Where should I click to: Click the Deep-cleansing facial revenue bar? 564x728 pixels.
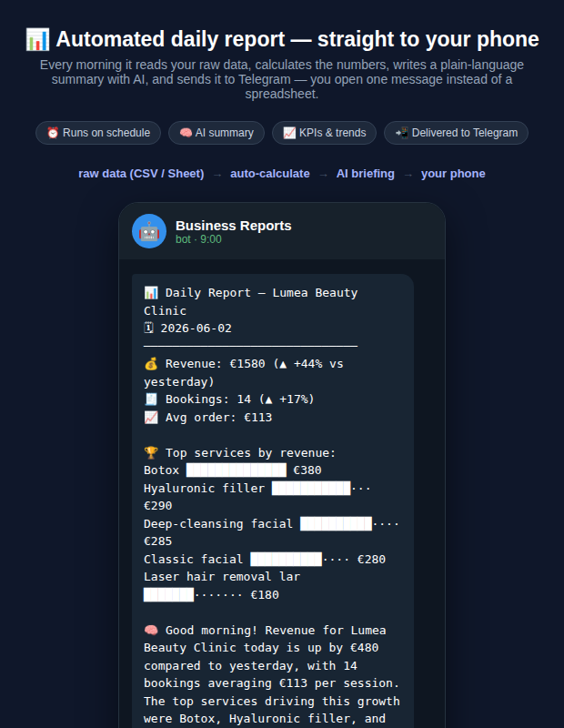[336, 523]
